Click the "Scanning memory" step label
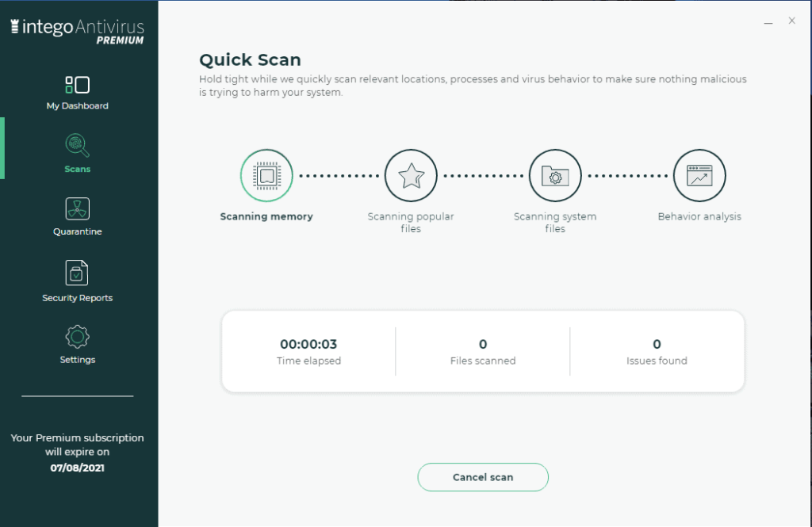This screenshot has height=527, width=812. (x=266, y=216)
